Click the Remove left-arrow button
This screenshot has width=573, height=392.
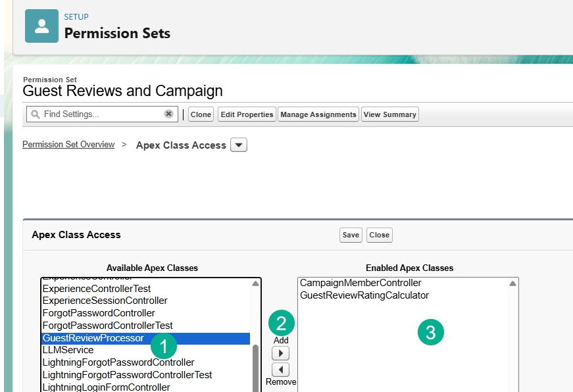tap(280, 370)
